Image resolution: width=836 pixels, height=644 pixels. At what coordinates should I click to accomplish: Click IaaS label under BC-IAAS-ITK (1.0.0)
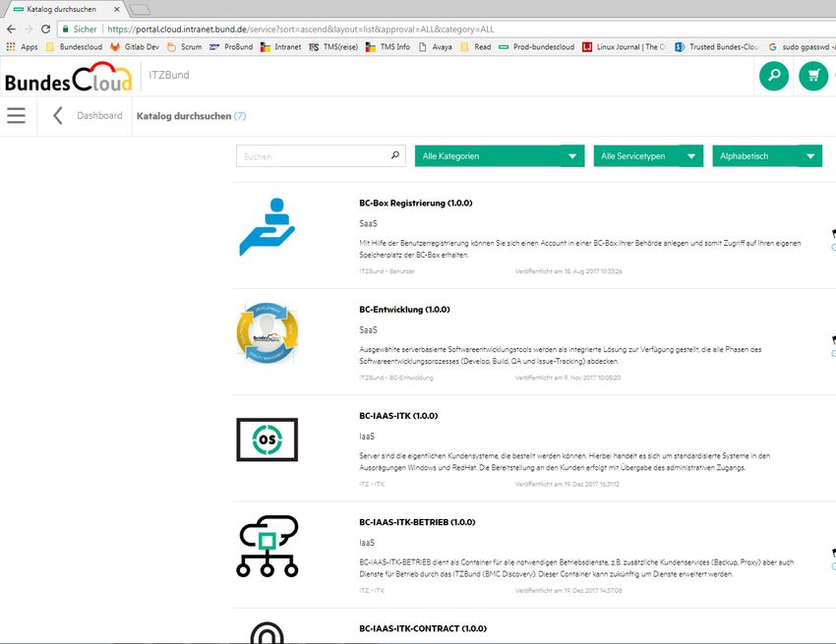click(x=367, y=437)
